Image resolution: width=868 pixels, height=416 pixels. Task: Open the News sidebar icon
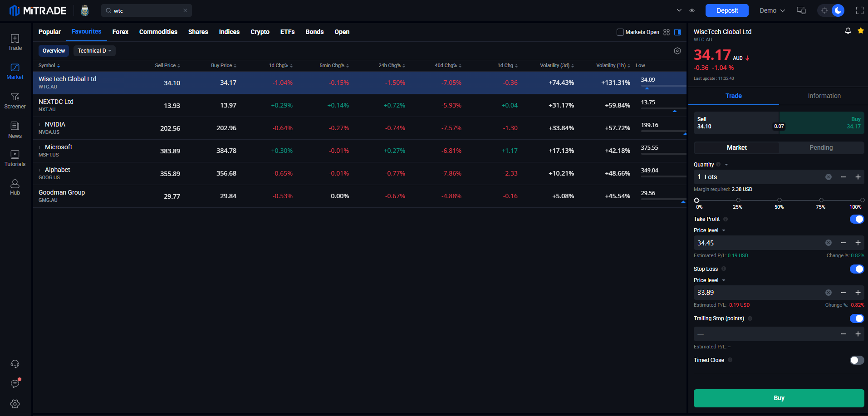[15, 130]
